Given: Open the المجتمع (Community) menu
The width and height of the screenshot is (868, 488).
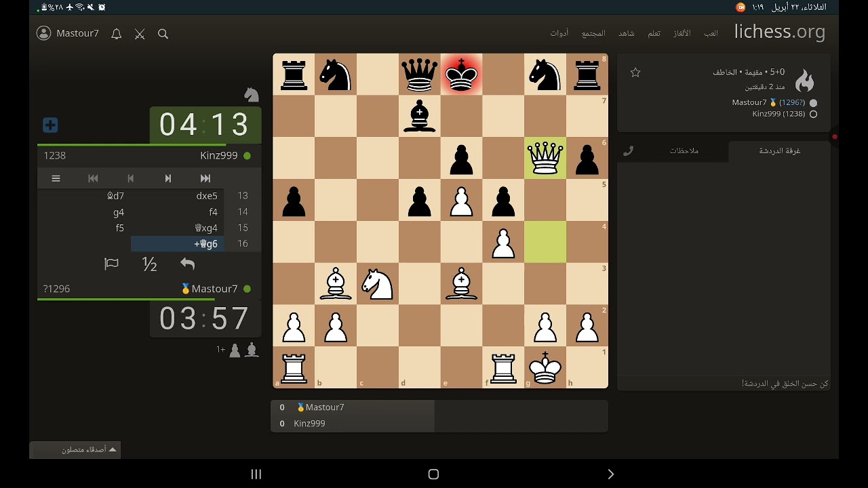Looking at the screenshot, I should pyautogui.click(x=593, y=33).
